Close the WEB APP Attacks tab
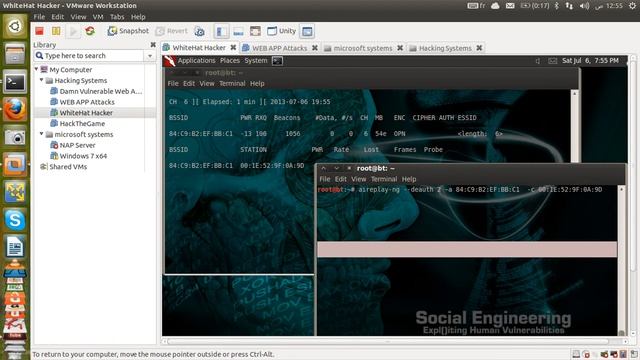 (315, 48)
